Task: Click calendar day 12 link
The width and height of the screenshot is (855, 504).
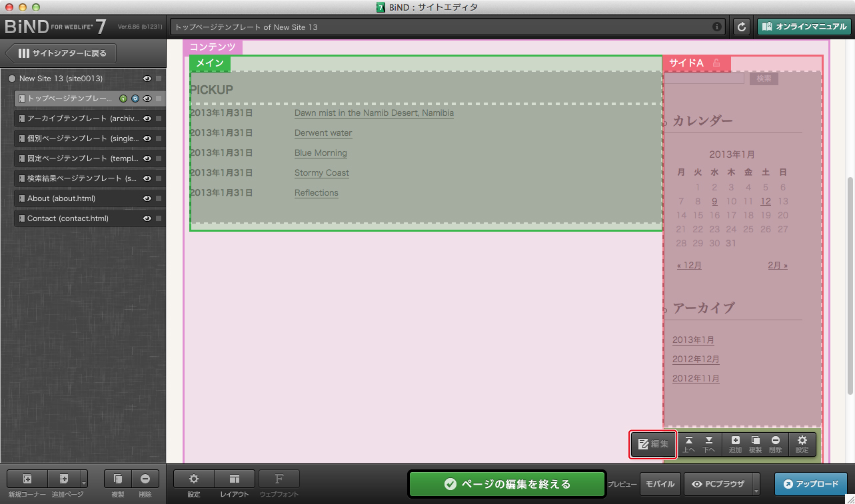Action: click(x=766, y=201)
